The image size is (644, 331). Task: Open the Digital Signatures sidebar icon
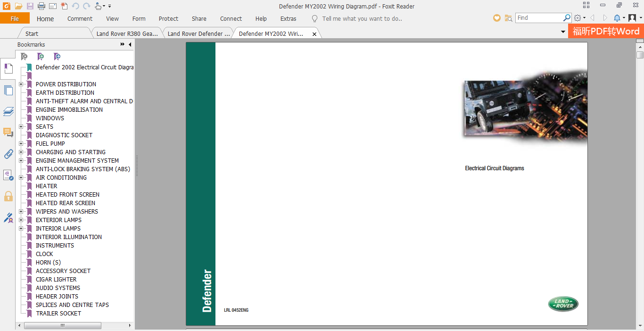[x=8, y=175]
